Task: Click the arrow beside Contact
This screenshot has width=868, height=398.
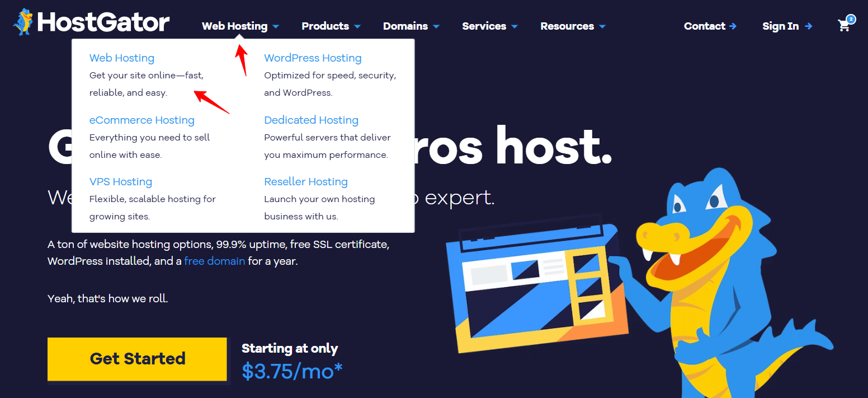Action: pyautogui.click(x=733, y=26)
